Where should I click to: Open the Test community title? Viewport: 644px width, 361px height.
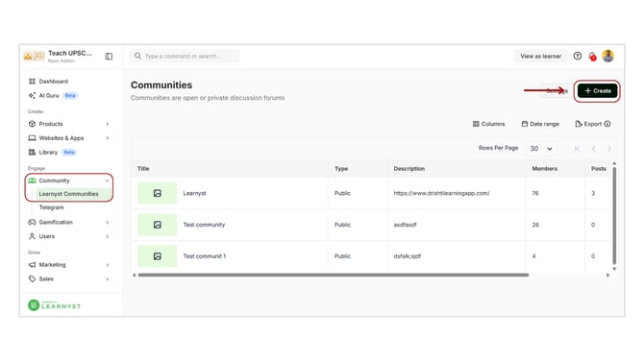[204, 225]
